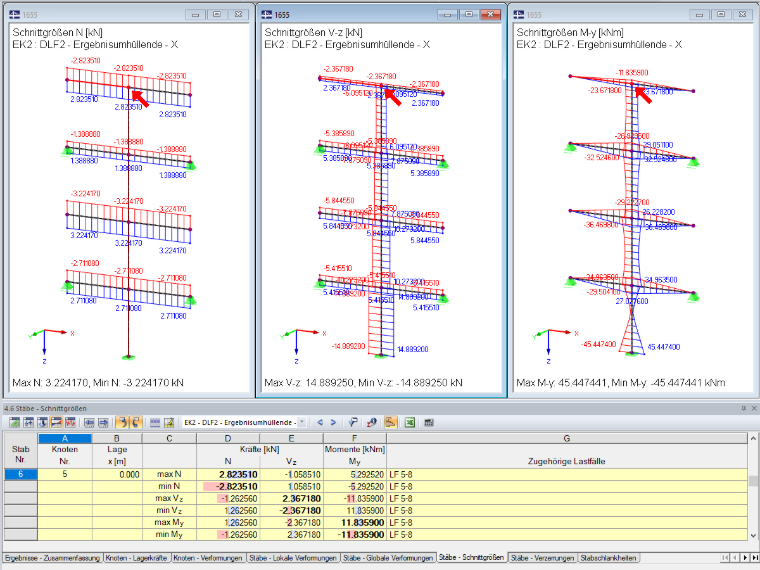Open the Ergebnisse - Zusammenfassung tab
Screen dimensions: 760x570
point(53,558)
